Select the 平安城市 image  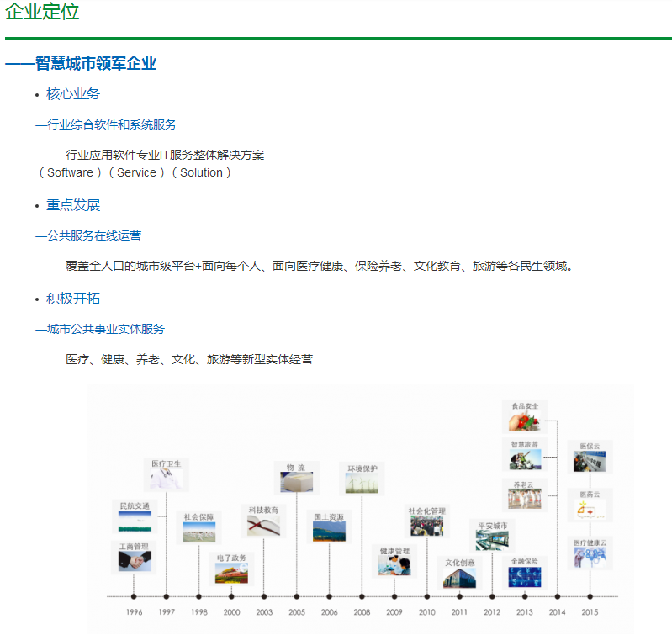tap(493, 540)
